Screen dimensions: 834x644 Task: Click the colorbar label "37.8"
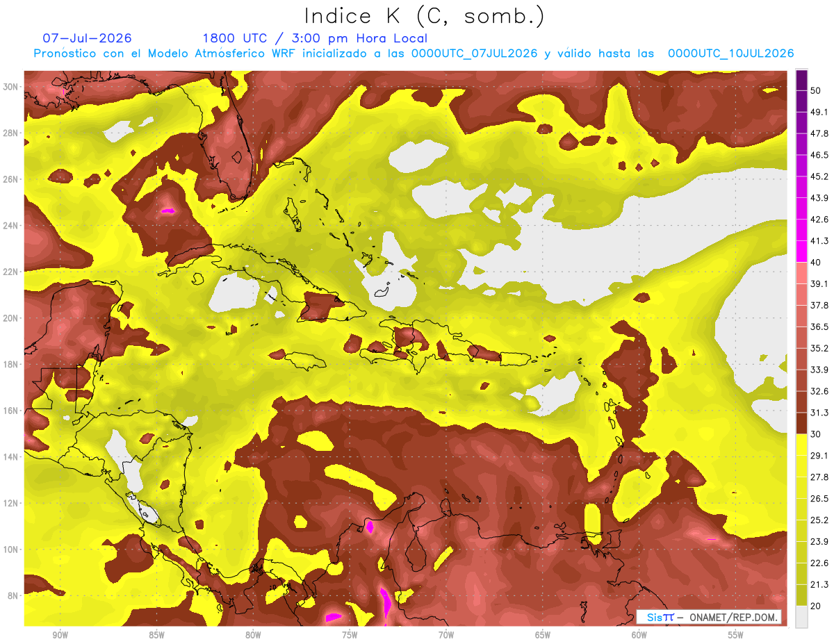pyautogui.click(x=819, y=305)
